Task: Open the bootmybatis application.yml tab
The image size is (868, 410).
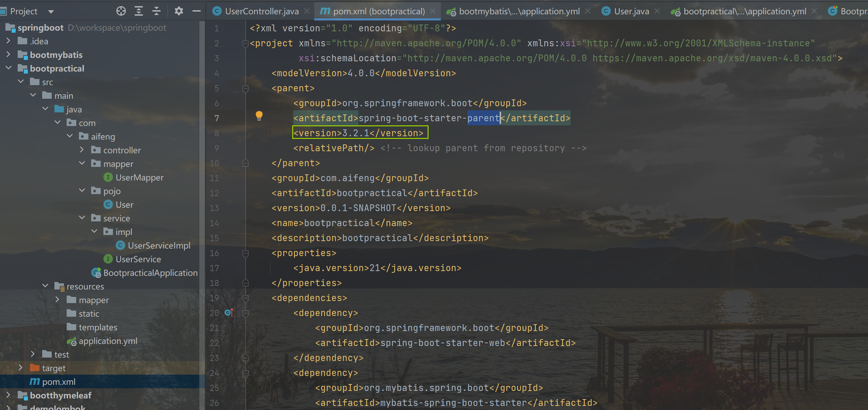Action: click(x=519, y=11)
